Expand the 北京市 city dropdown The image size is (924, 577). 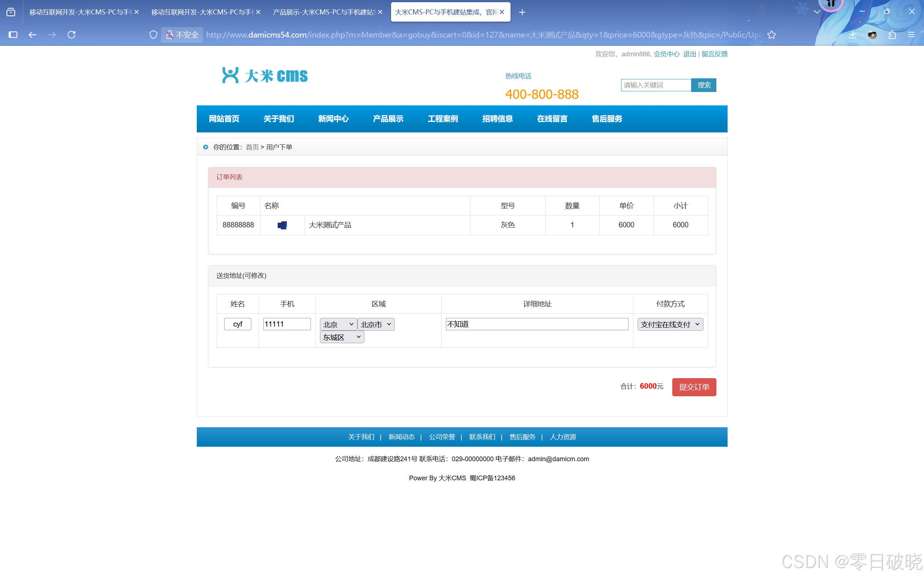376,324
